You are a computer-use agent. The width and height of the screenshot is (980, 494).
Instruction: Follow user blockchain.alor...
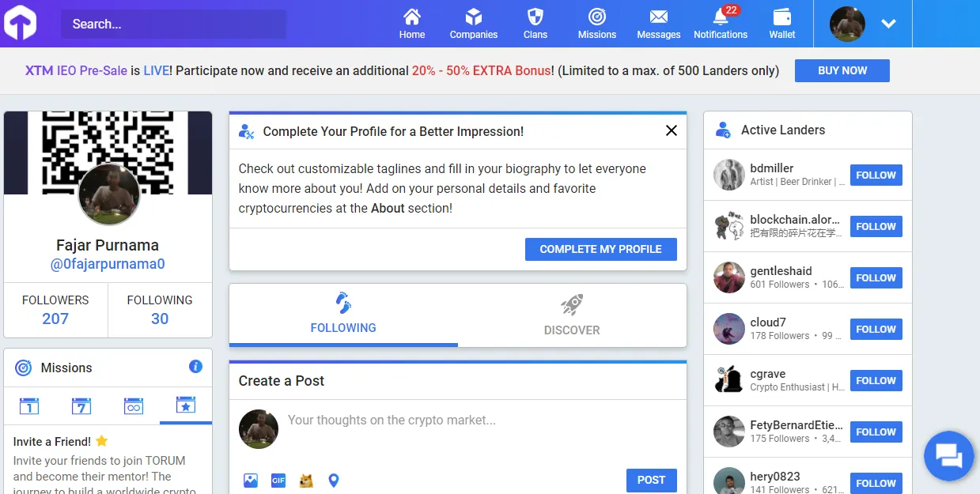coord(876,227)
